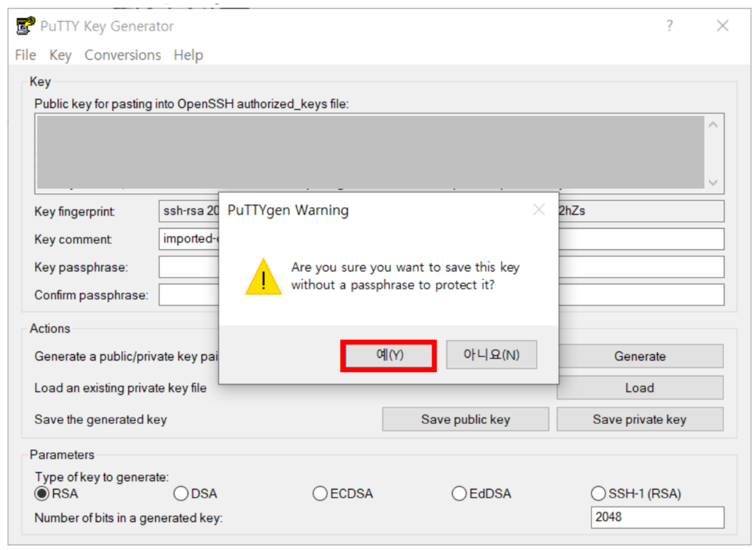This screenshot has width=756, height=550.
Task: Close the PuTTYgen Warning dialog
Action: click(539, 209)
